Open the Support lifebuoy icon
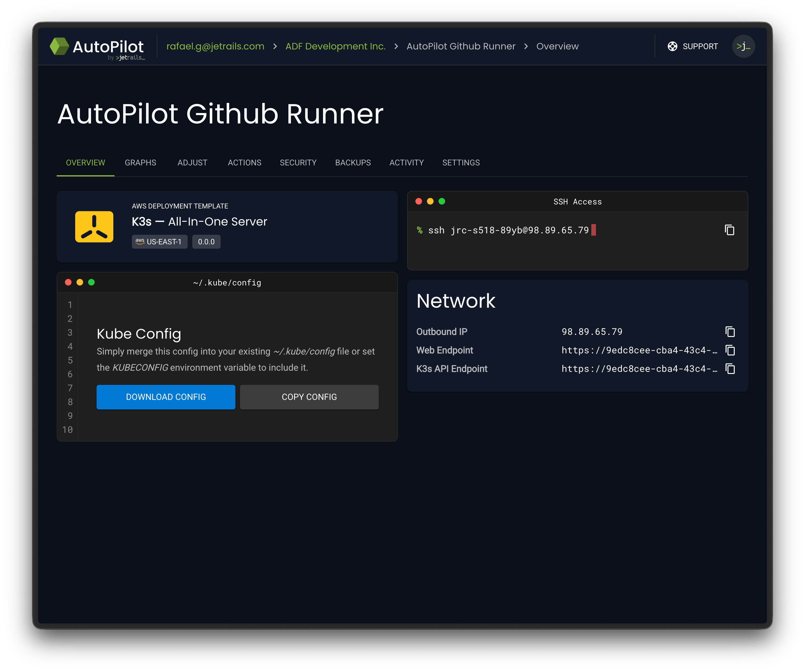The image size is (805, 672). click(x=672, y=46)
